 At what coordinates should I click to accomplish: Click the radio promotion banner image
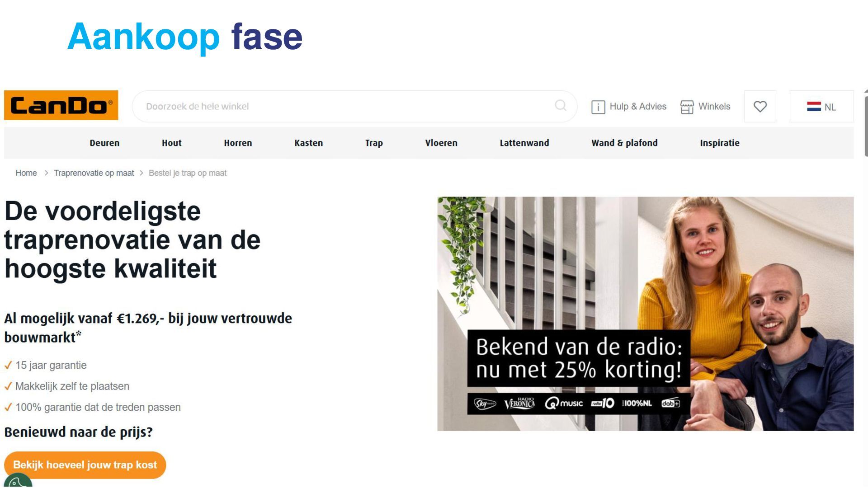coord(645,314)
